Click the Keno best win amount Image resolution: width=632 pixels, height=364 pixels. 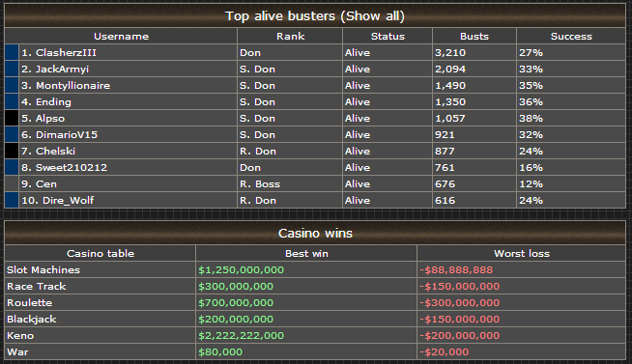click(x=241, y=335)
